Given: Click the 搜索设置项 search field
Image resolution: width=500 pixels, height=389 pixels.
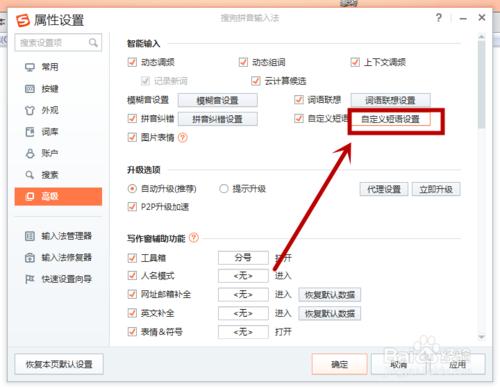Looking at the screenshot, I should (58, 43).
